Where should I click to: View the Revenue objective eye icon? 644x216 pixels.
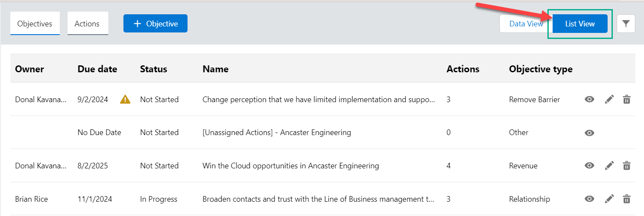(589, 165)
